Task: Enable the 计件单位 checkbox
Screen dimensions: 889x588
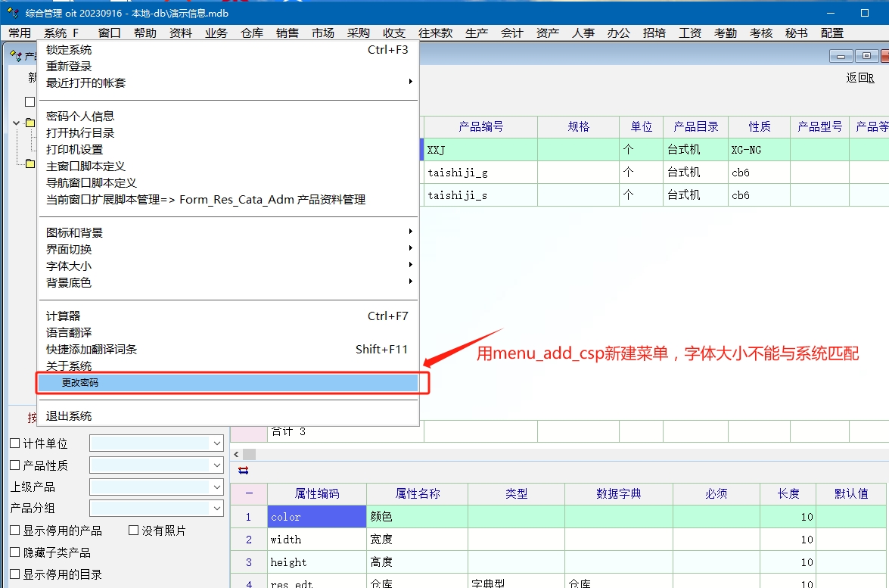Action: (x=15, y=443)
